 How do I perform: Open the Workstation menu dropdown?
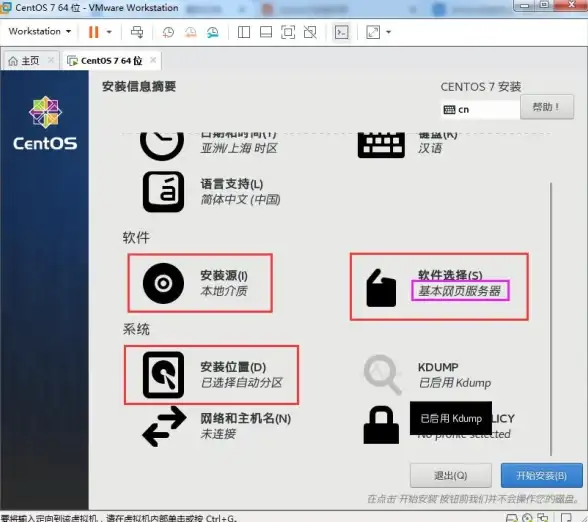click(x=39, y=31)
